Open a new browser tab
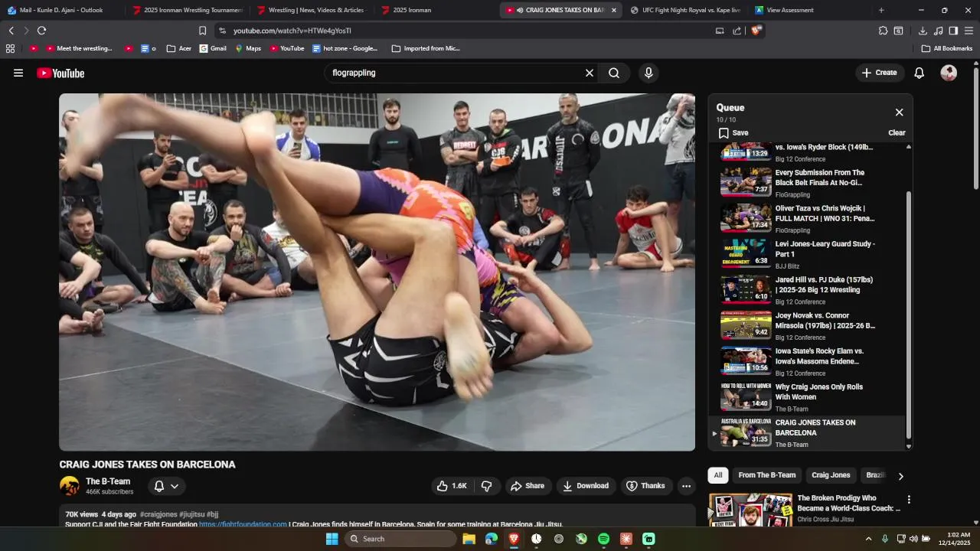 [881, 10]
